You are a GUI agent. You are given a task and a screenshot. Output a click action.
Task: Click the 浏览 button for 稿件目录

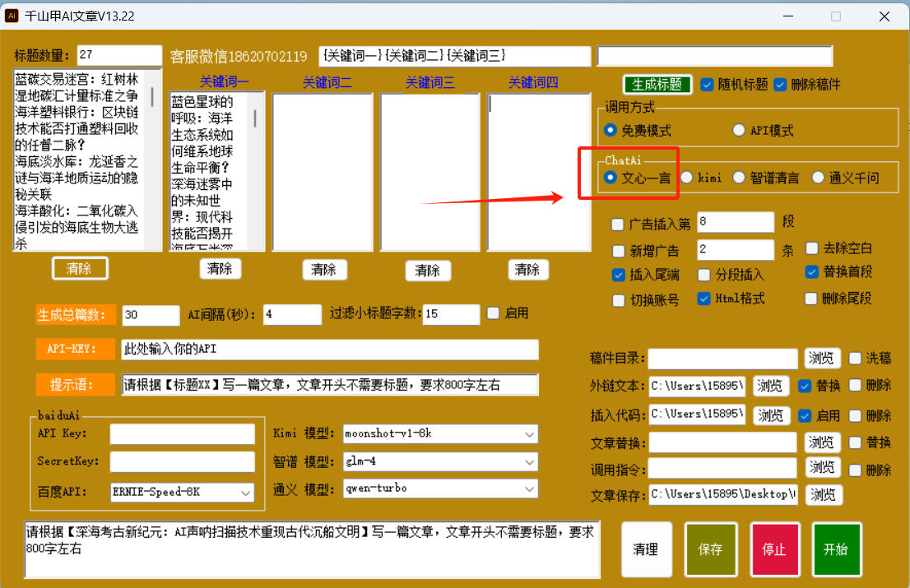click(821, 358)
